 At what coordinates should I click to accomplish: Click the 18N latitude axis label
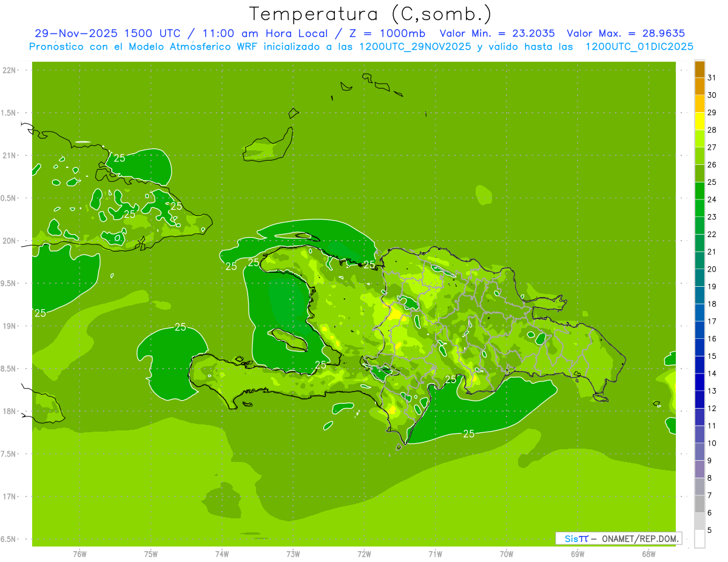click(10, 411)
